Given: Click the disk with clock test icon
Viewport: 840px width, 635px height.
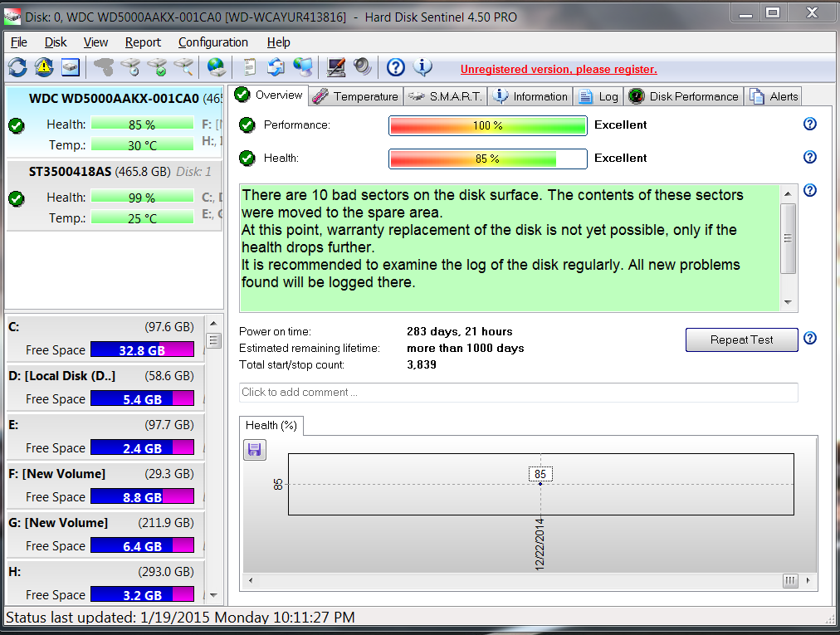Looking at the screenshot, I should 130,67.
